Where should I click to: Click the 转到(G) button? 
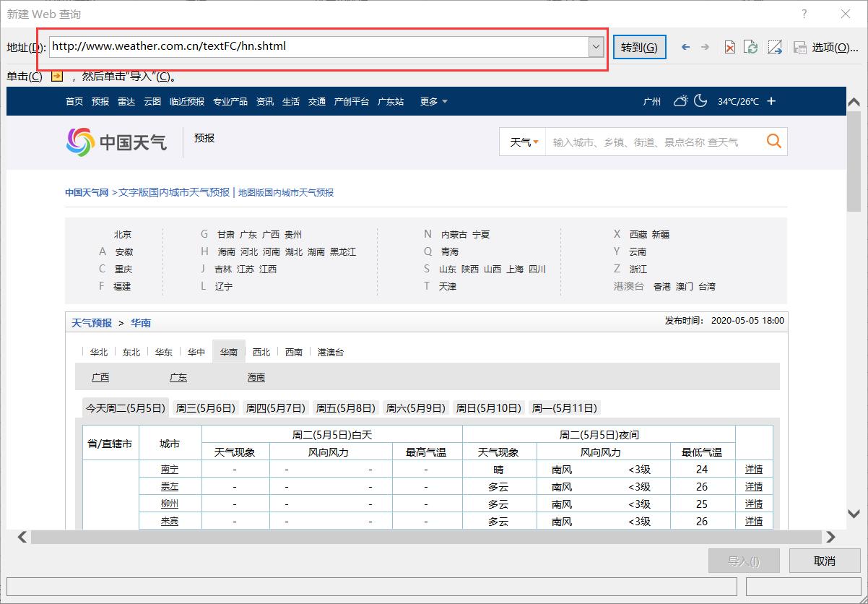pyautogui.click(x=639, y=46)
